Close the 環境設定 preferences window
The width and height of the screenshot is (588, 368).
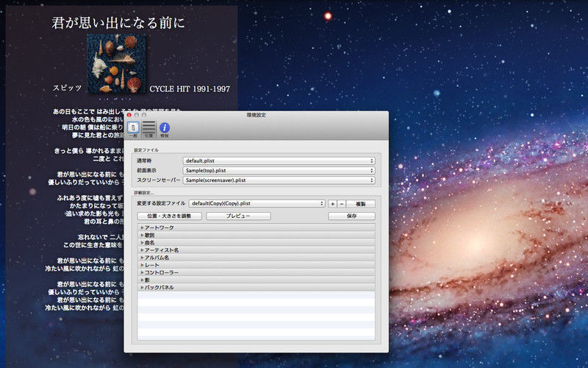point(129,115)
